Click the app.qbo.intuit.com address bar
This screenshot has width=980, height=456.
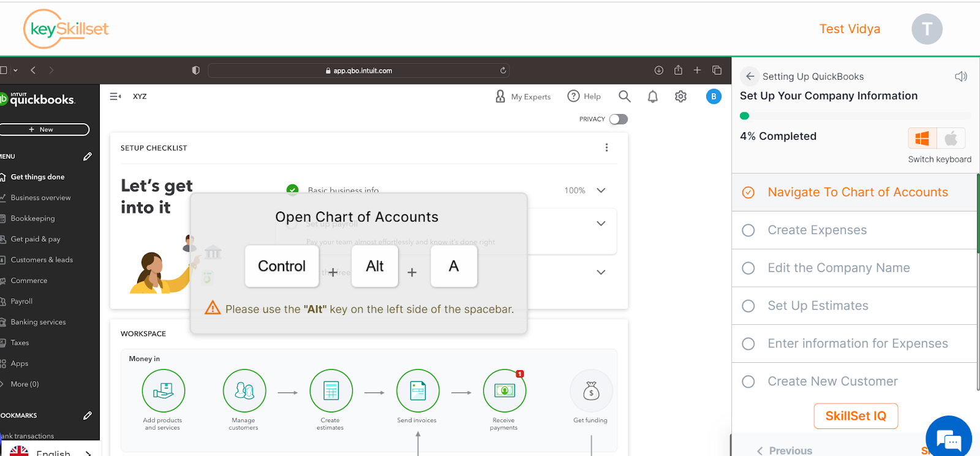click(359, 70)
